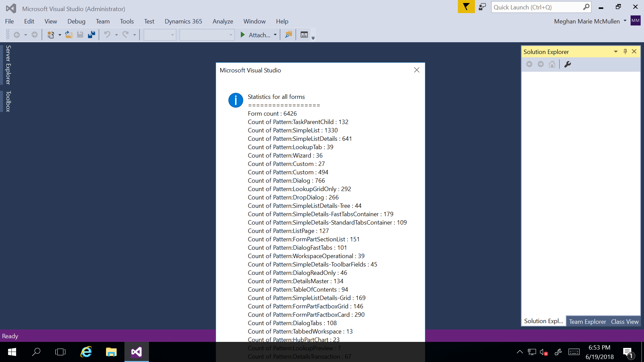Click the Send Feedback icon
644x362 pixels.
482,7
